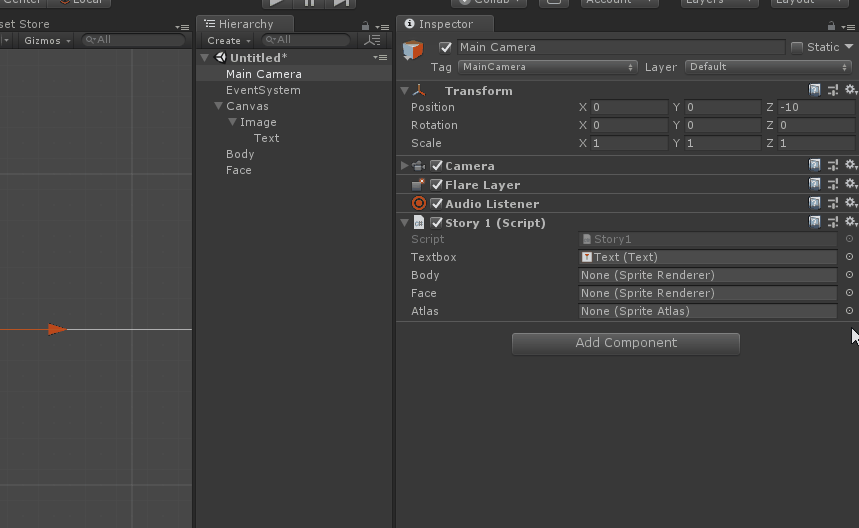Disable the Camera component checkbox
859x528 pixels.
pyautogui.click(x=437, y=165)
